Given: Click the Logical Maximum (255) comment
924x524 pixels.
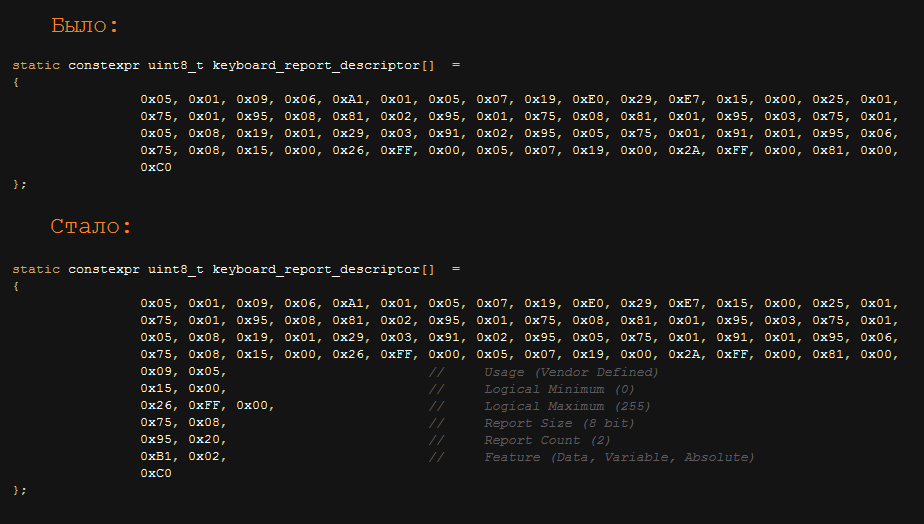Looking at the screenshot, I should tap(567, 406).
